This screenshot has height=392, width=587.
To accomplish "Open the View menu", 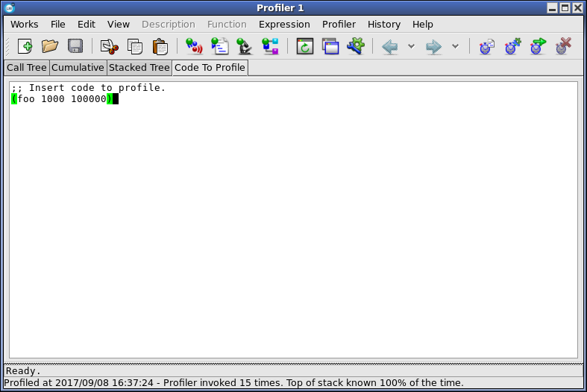I will click(x=119, y=25).
